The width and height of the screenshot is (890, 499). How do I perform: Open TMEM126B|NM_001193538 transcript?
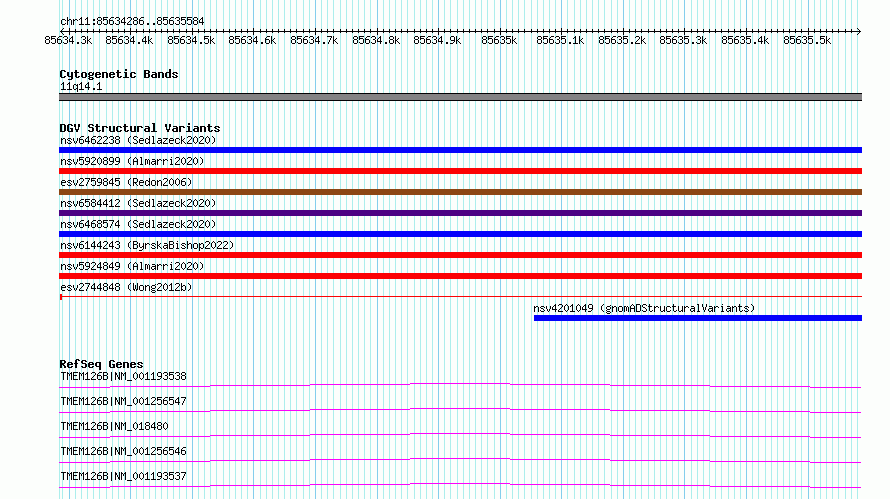pos(123,376)
